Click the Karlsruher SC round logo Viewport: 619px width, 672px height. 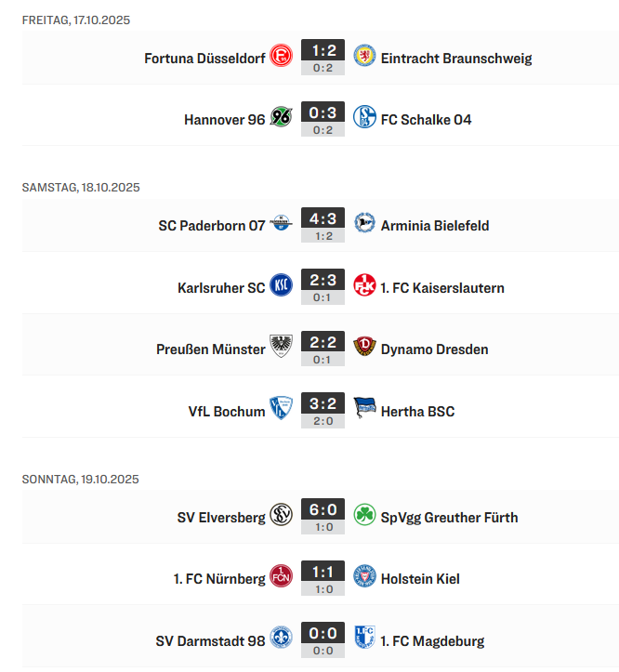pos(281,286)
